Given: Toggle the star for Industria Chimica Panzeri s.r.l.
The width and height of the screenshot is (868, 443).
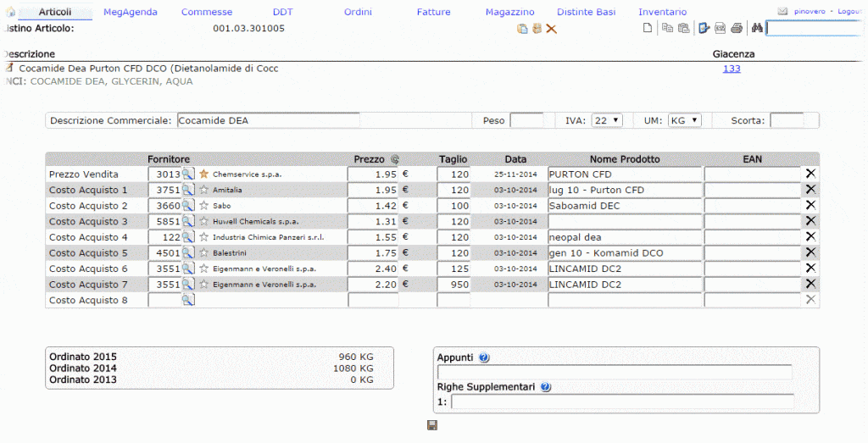Looking at the screenshot, I should (x=203, y=236).
